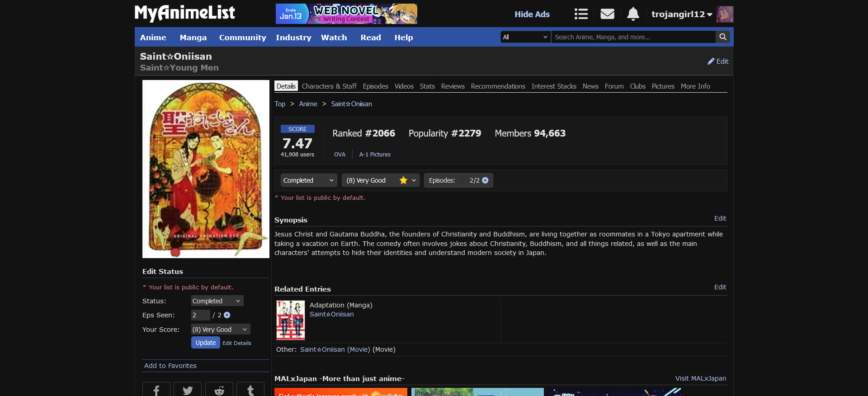Switch to the Clubs tab
Screen dimensions: 868x396
pos(637,86)
